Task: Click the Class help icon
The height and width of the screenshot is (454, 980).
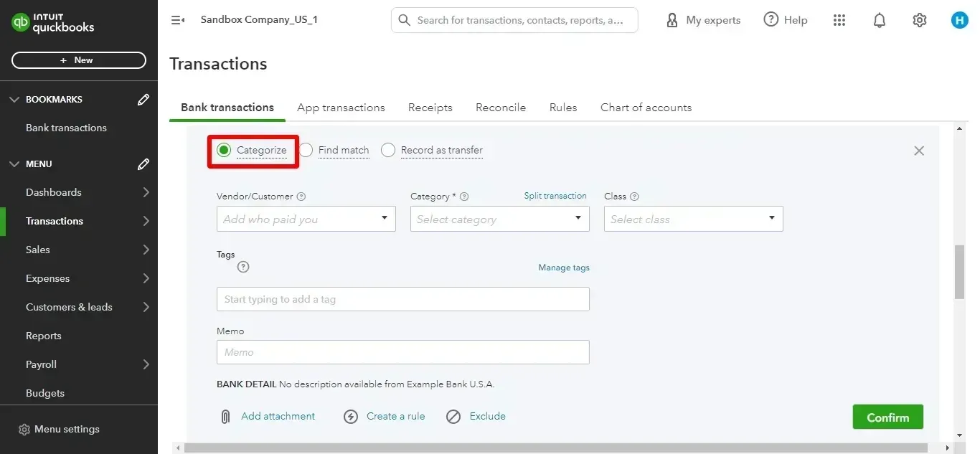Action: [634, 197]
